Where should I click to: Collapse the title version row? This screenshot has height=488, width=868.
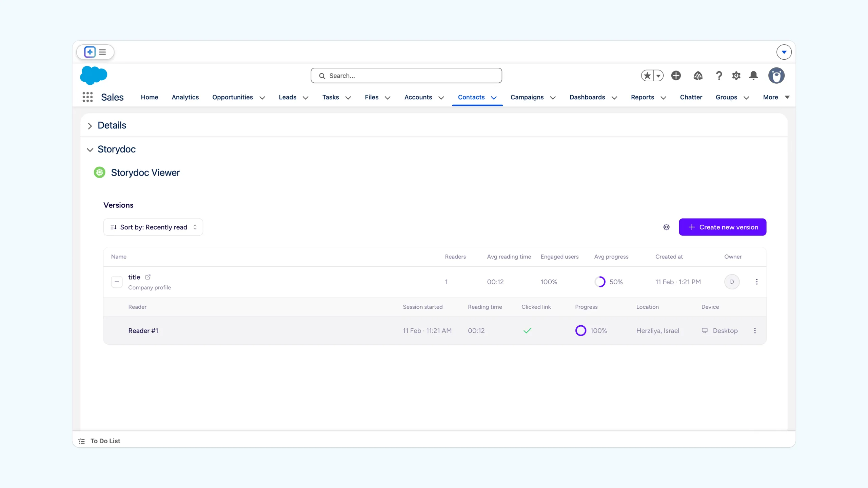pyautogui.click(x=117, y=282)
